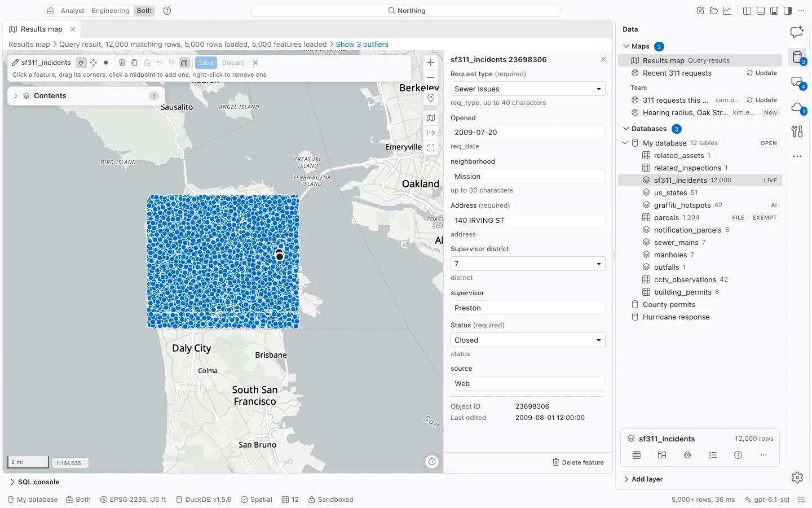Toggle snapping magnet in edit toolbar
The image size is (812, 508).
coord(184,63)
